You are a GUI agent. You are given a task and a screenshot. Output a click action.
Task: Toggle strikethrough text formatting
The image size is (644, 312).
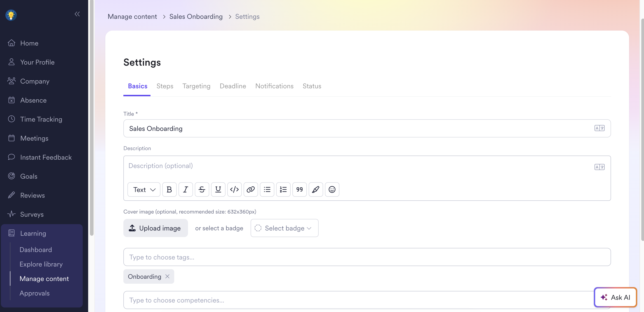(202, 190)
